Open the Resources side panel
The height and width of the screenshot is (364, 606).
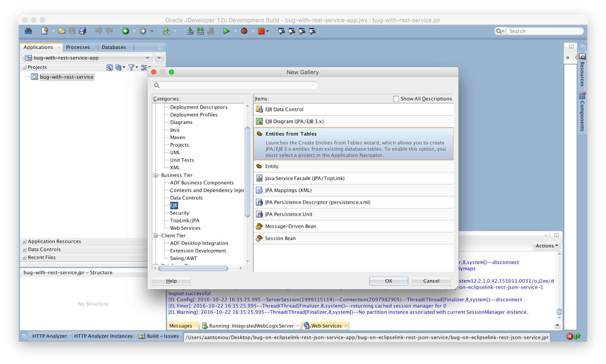(x=582, y=70)
